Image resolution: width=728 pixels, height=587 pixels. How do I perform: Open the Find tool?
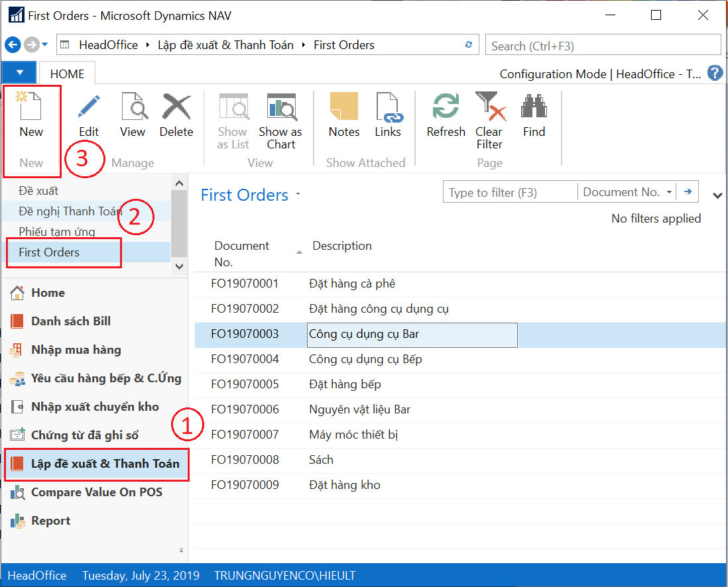pyautogui.click(x=534, y=115)
